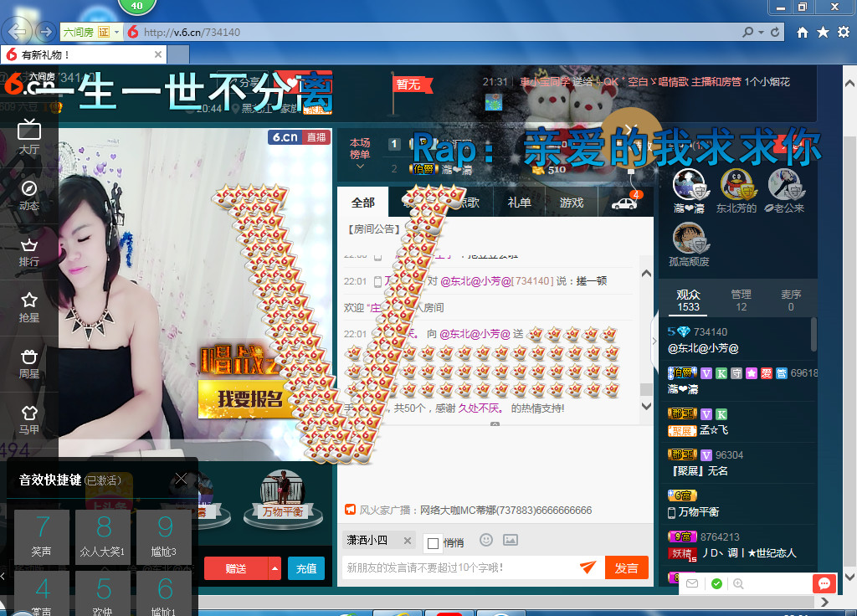This screenshot has width=857, height=616.
Task: Open the 赠送 gift dropdown arrow
Action: pos(275,568)
